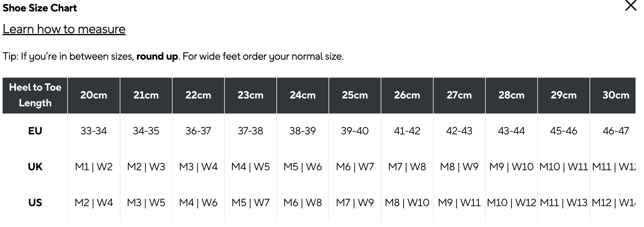Click the Heel to Toe Length header
Image resolution: width=644 pixels, height=227 pixels.
click(x=35, y=95)
